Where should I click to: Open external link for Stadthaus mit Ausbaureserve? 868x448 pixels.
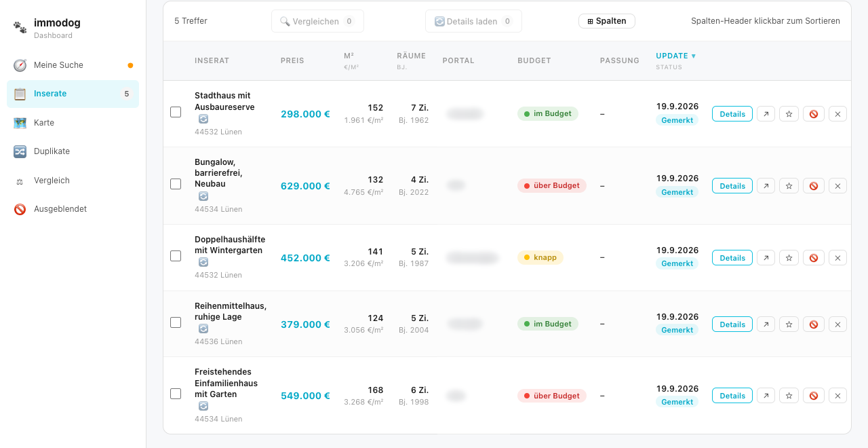pyautogui.click(x=766, y=114)
